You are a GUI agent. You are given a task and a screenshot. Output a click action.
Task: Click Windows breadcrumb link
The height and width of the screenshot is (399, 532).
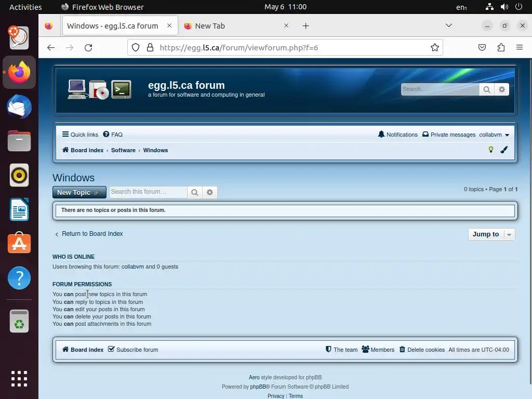155,150
